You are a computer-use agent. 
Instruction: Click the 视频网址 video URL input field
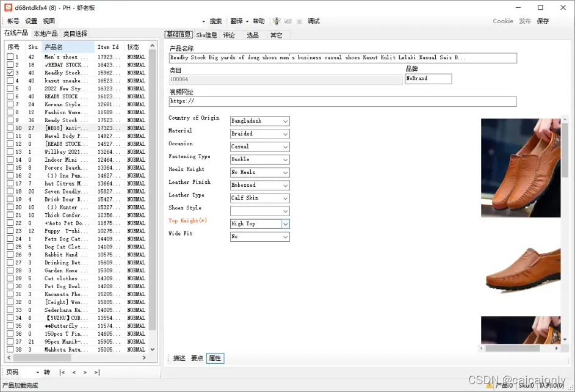click(343, 101)
